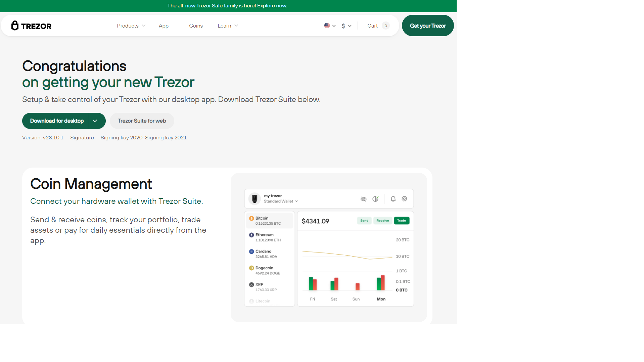
Task: Go to the App page
Action: [x=164, y=26]
